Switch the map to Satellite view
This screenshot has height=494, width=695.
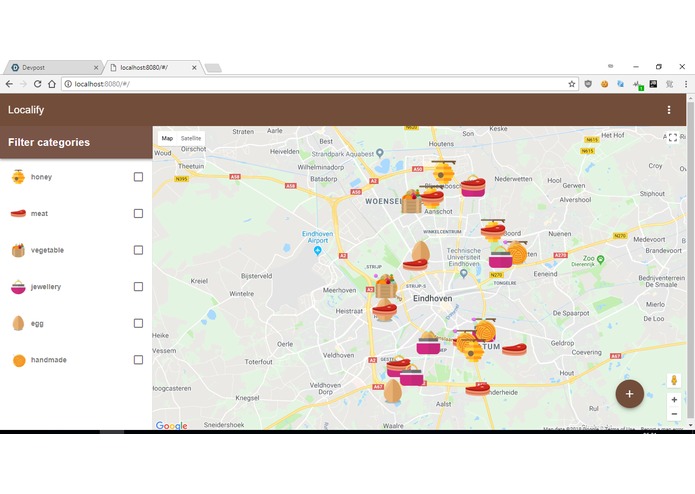point(191,138)
